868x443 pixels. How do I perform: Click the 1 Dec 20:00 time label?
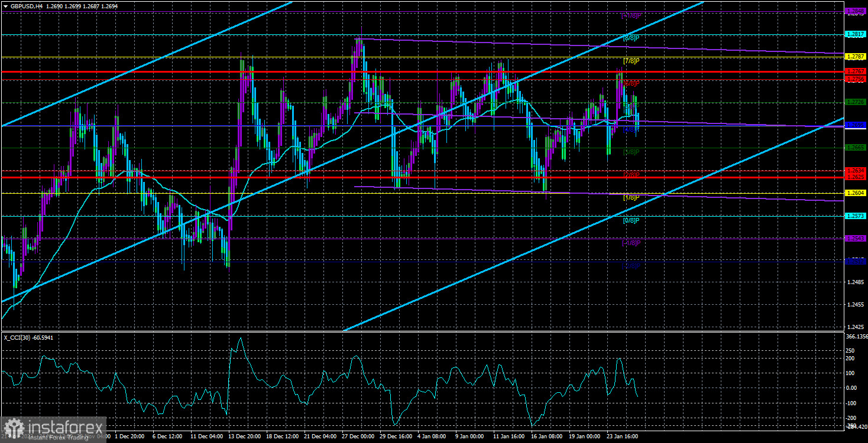(x=130, y=437)
